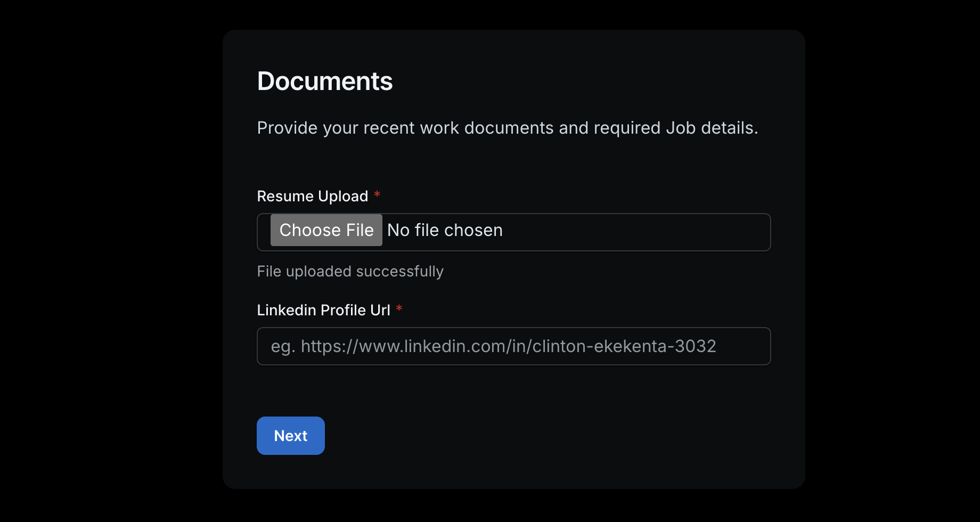The image size is (980, 522).
Task: Select the resume file upload field
Action: point(513,232)
